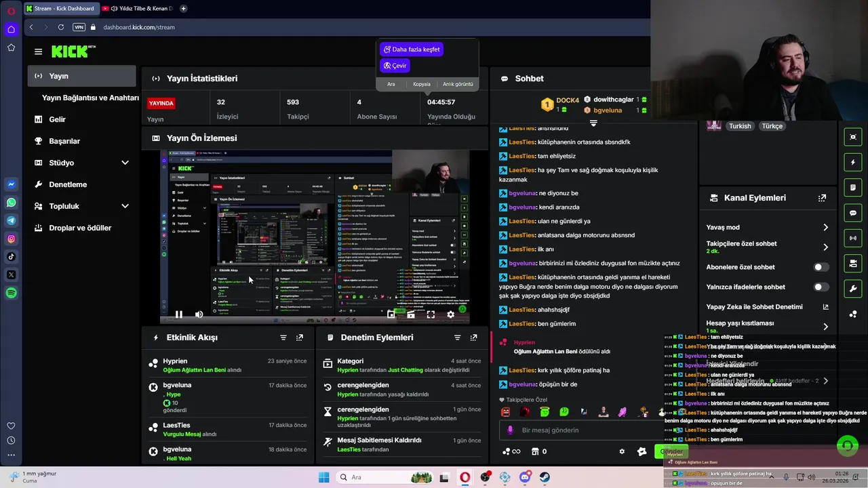Go back with the browser back arrow
This screenshot has height=488, width=868.
(x=31, y=27)
